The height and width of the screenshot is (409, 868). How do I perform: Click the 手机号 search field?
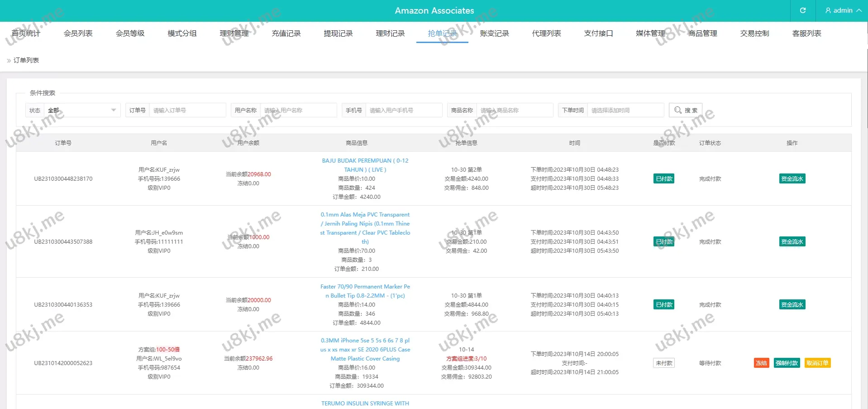click(403, 110)
